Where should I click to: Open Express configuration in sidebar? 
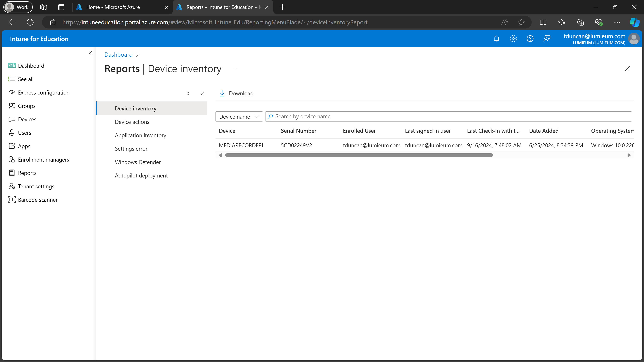tap(44, 93)
